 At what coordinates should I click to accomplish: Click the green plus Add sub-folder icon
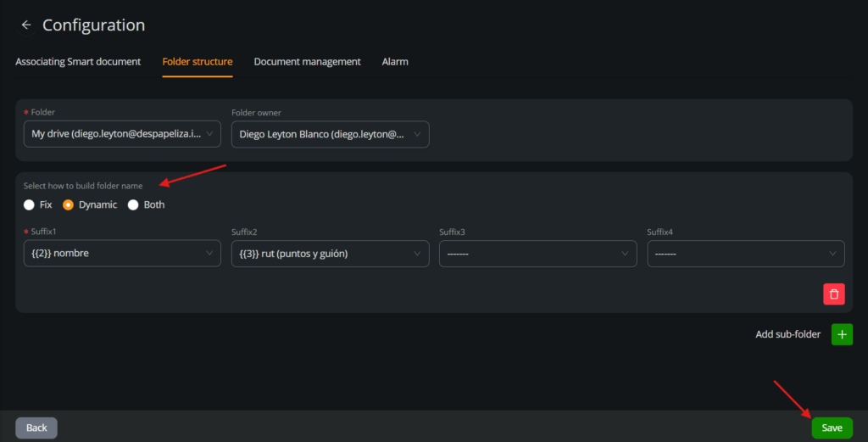click(841, 334)
